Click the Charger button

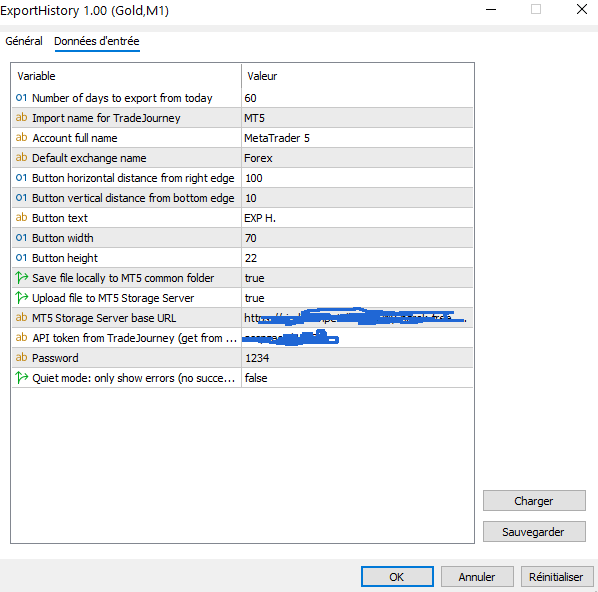click(534, 500)
